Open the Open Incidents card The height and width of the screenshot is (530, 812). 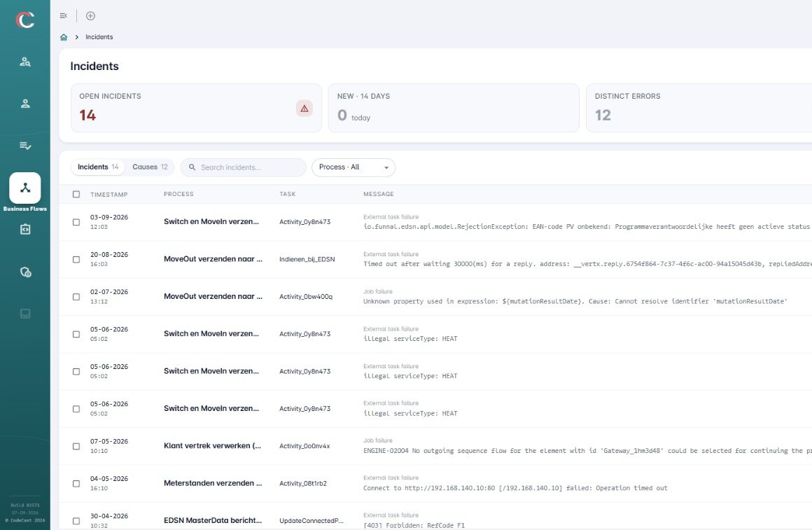196,108
